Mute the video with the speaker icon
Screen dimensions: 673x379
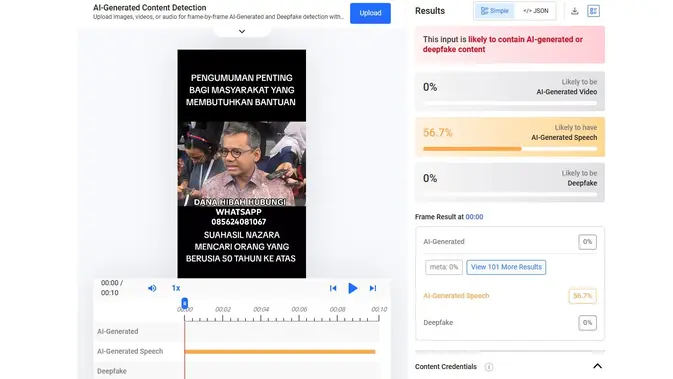(152, 288)
